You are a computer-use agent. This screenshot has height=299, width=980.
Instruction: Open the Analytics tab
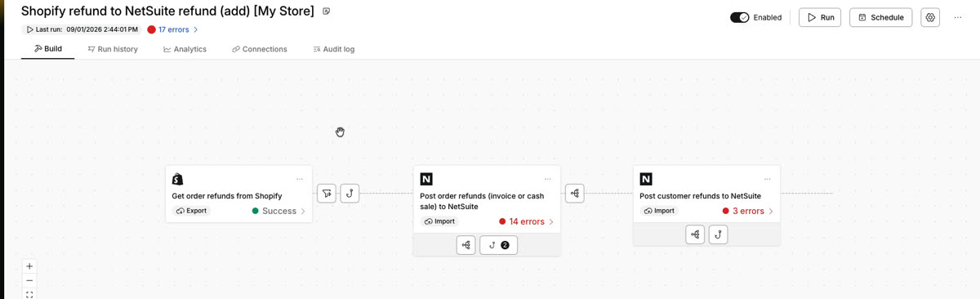pyautogui.click(x=185, y=49)
